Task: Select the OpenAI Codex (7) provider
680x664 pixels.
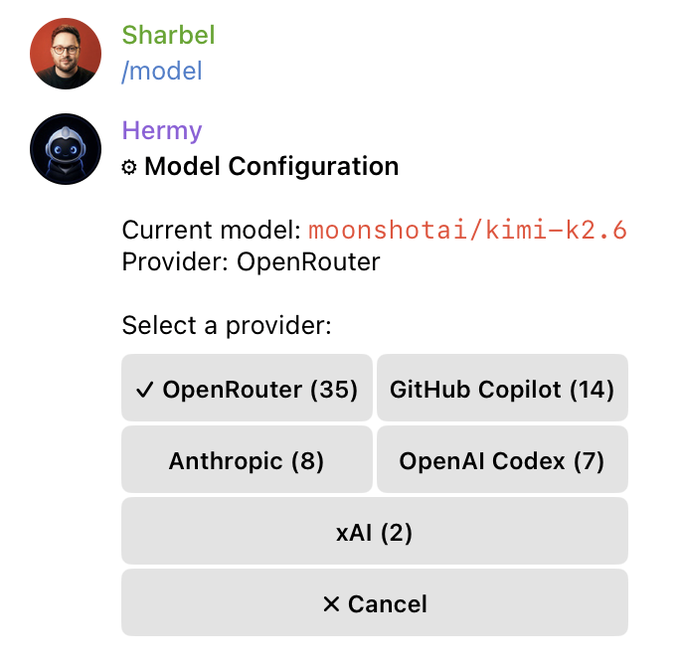Action: [x=502, y=459]
